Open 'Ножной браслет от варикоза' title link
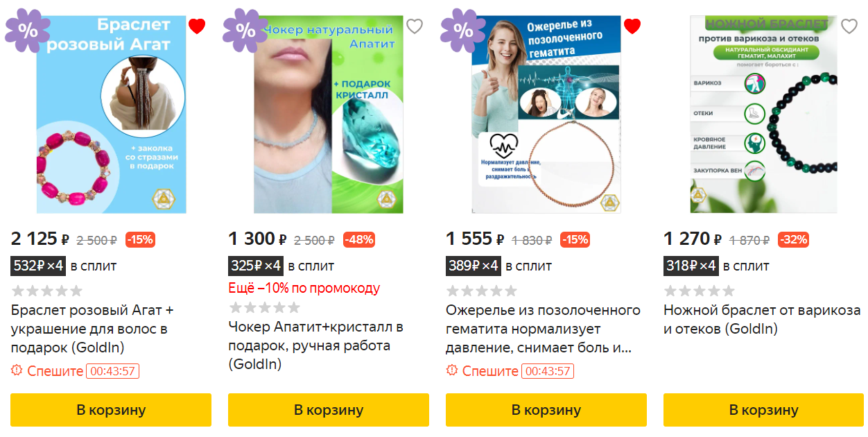Screen dimensions: 868x437 point(762,320)
